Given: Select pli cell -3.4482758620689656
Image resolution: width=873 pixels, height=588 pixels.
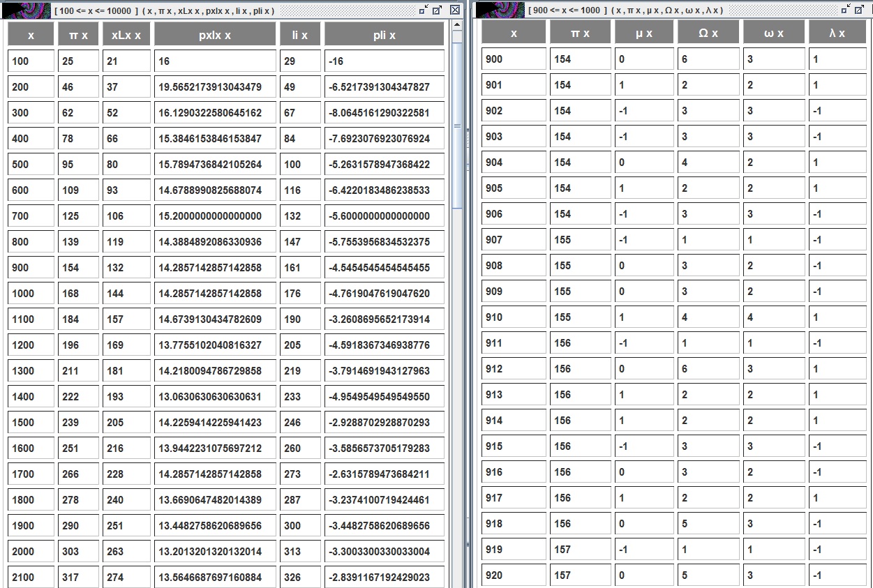Looking at the screenshot, I should [x=384, y=526].
